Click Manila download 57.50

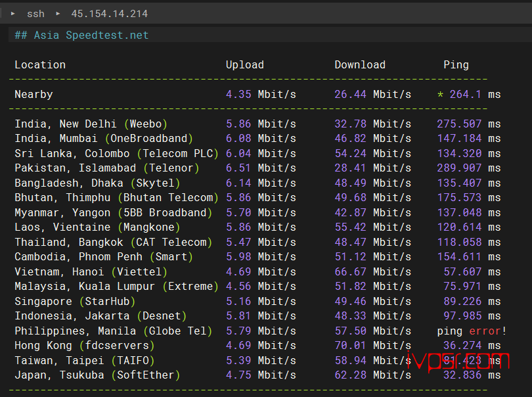point(351,331)
